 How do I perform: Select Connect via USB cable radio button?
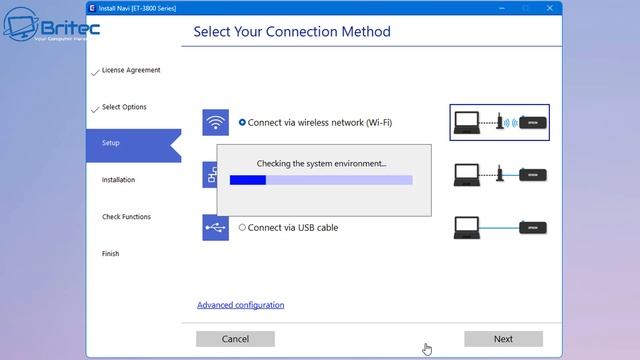click(242, 227)
